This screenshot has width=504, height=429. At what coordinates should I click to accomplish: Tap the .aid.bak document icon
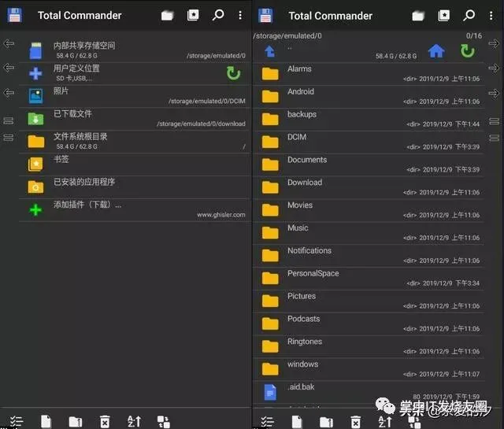[270, 392]
